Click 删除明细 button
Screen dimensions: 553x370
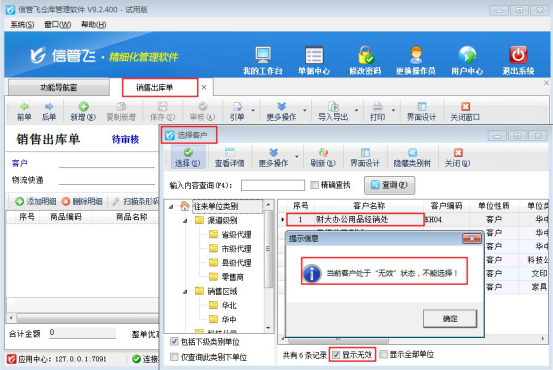pyautogui.click(x=82, y=201)
